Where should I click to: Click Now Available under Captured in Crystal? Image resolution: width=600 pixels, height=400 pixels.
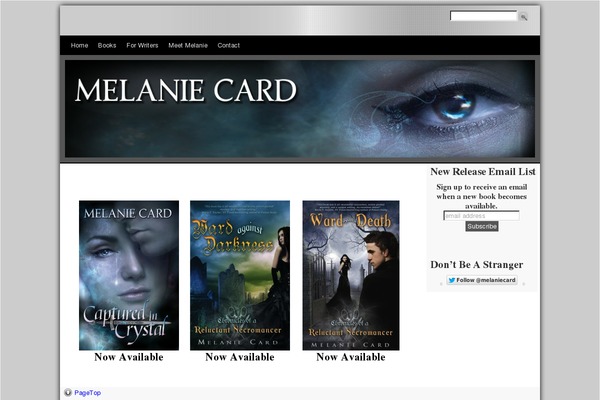tap(129, 357)
